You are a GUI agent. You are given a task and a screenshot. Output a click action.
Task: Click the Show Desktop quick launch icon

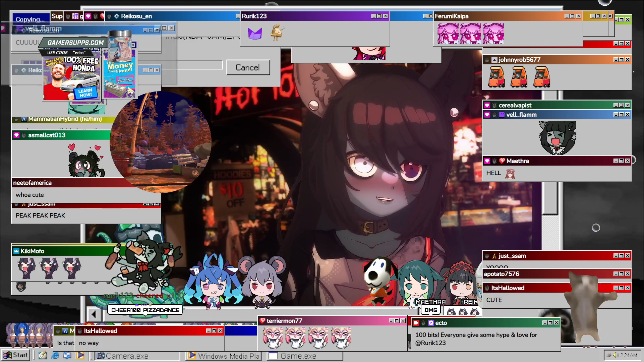point(67,355)
